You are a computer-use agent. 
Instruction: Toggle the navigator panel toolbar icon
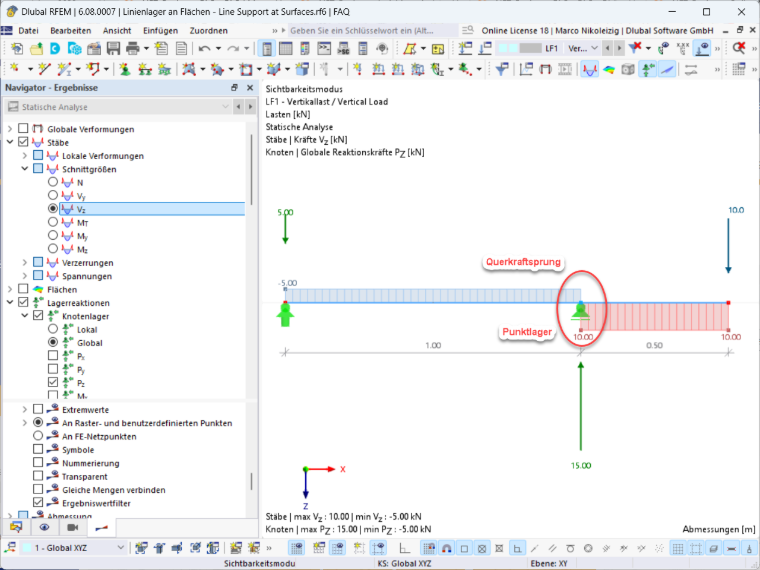point(267,48)
